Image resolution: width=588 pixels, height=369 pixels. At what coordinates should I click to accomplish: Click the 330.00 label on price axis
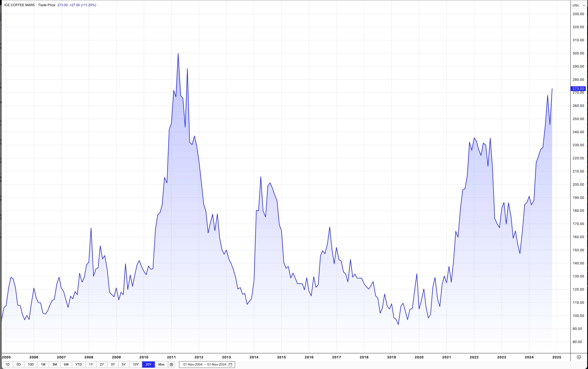tap(578, 14)
